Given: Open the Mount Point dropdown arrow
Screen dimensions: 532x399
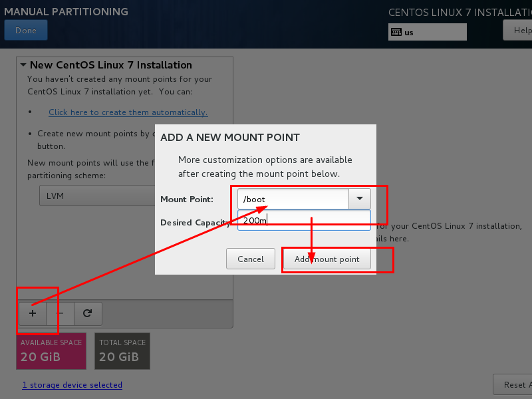Looking at the screenshot, I should point(360,199).
